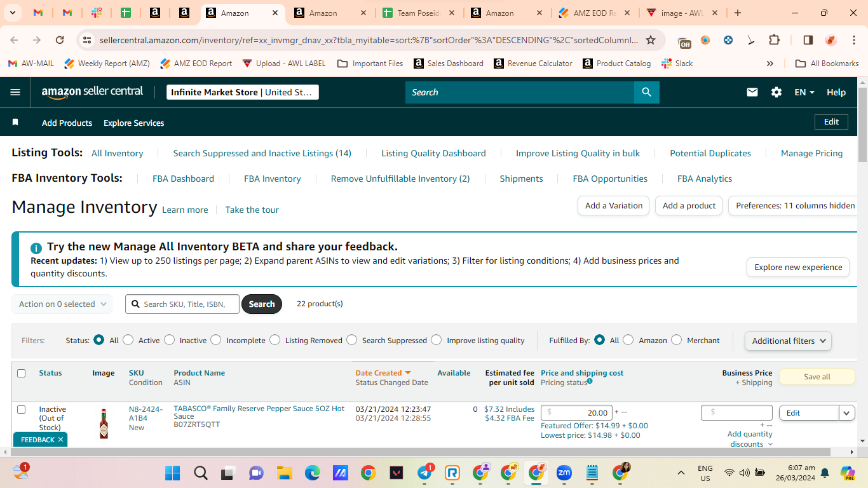This screenshot has height=488, width=868.
Task: Go to FBA Dashboard
Action: click(183, 179)
